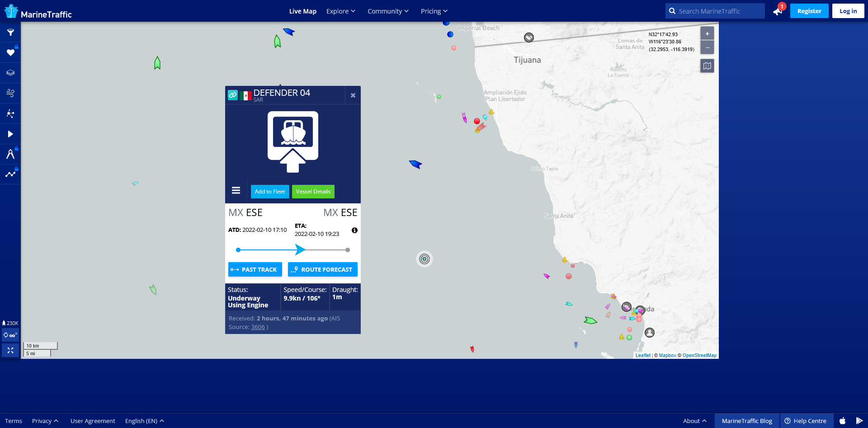
Task: Open the vessel photo placeholder image
Action: [x=293, y=142]
